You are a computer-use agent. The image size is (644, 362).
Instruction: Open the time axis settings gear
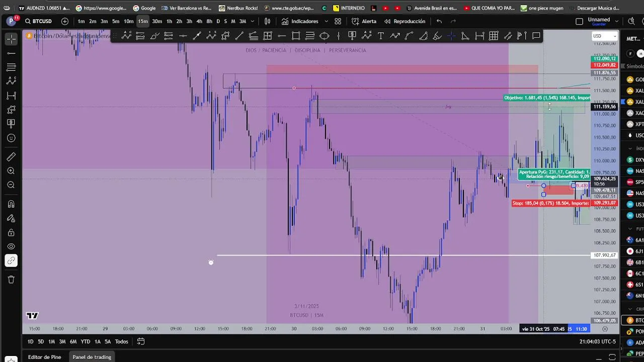605,329
